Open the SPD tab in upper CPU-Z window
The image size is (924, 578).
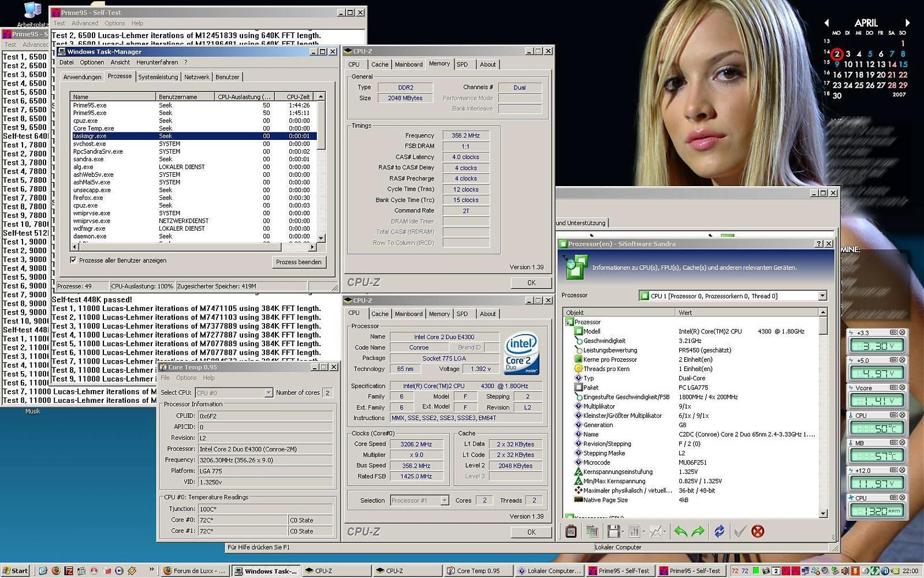click(x=463, y=65)
